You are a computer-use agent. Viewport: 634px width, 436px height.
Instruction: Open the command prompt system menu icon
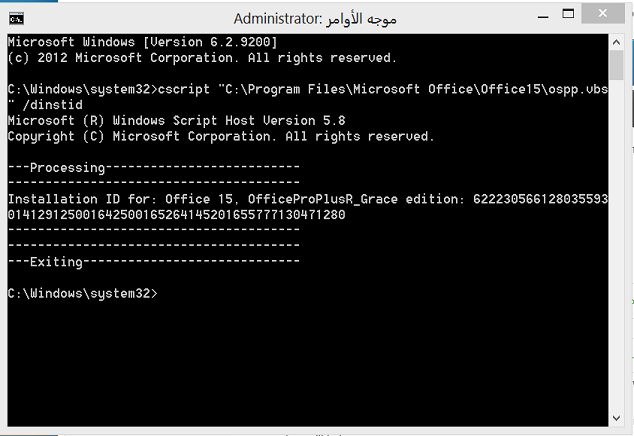17,19
